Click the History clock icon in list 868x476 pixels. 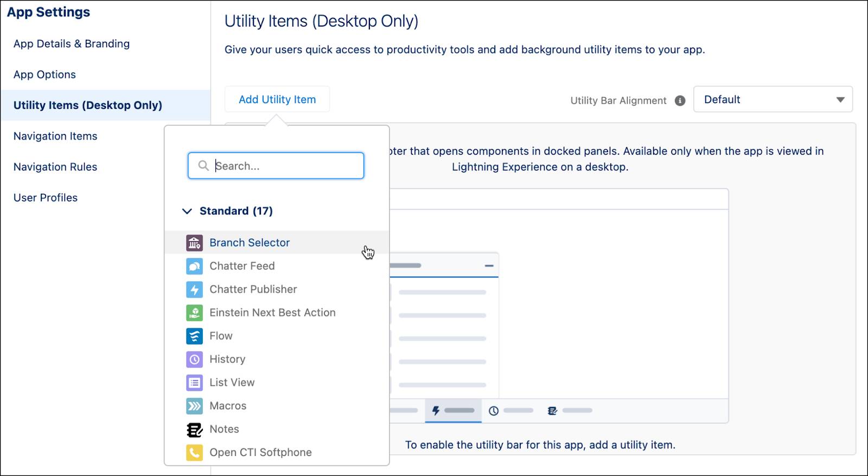tap(194, 359)
